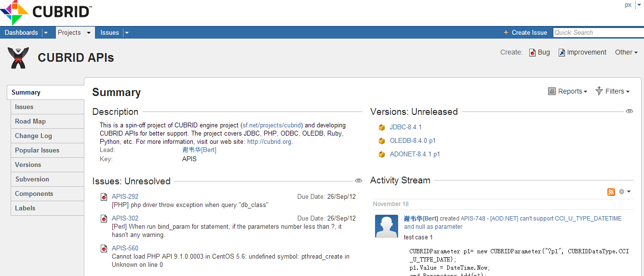Open the Issues menu in navigation bar
This screenshot has height=276, width=644.
pyautogui.click(x=110, y=33)
